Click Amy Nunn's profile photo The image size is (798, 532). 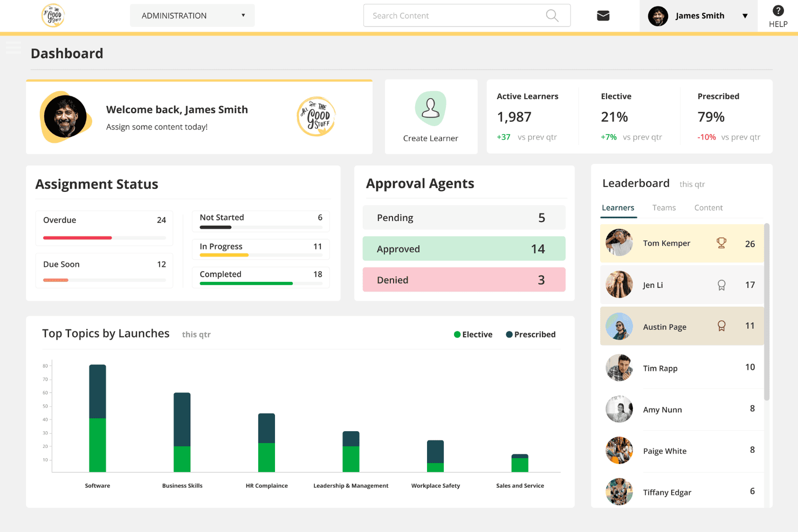619,409
